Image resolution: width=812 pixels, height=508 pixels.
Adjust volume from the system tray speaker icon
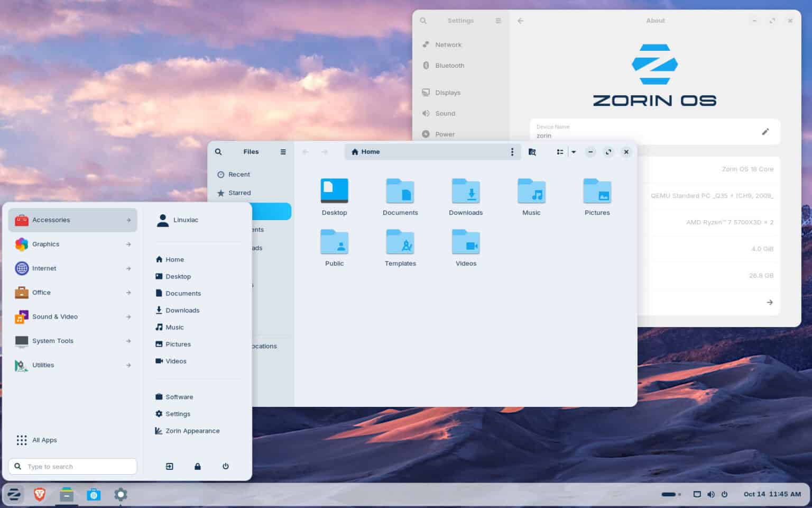click(710, 494)
